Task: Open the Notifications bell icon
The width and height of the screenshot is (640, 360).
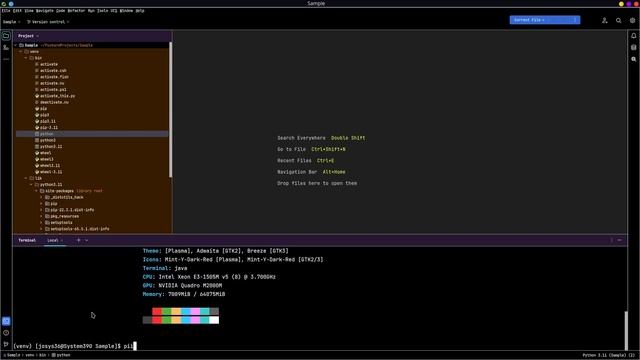Action: [633, 36]
